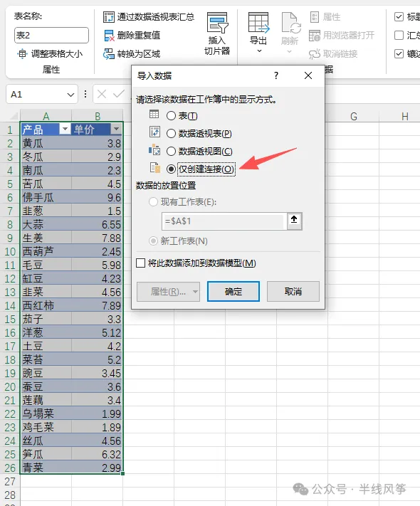Image resolution: width=420 pixels, height=506 pixels.
Task: Click the cell containing 西红柿
Action: 46,305
